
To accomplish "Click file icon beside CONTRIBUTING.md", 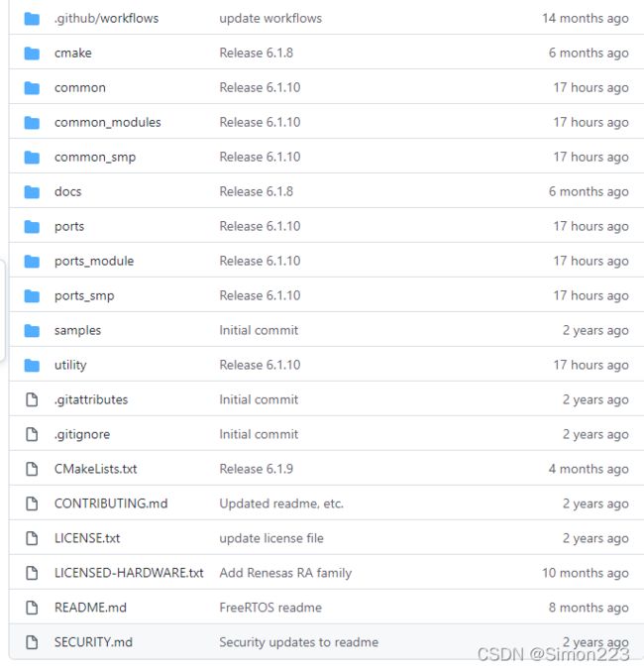I will click(x=32, y=503).
